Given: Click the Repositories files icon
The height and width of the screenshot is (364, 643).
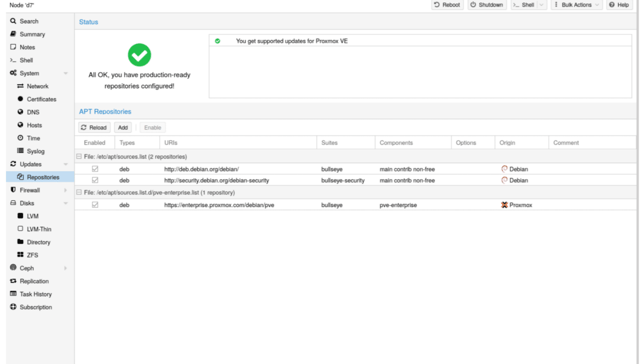Looking at the screenshot, I should point(20,177).
